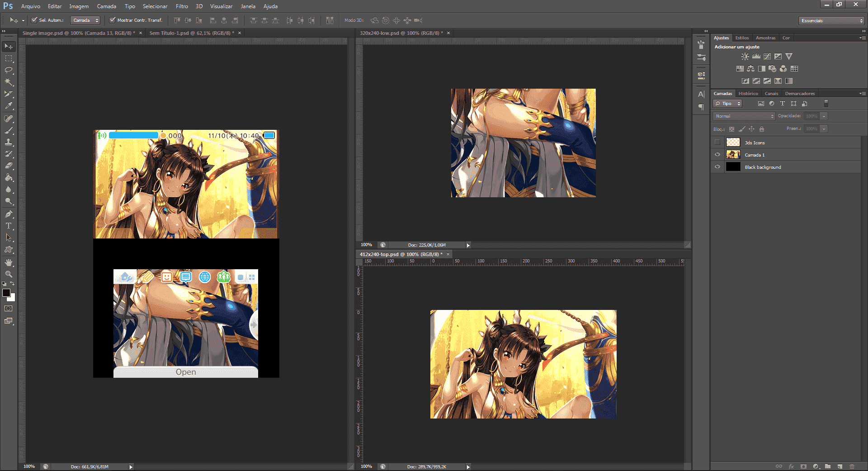Select the Magic Wand tool

click(9, 82)
